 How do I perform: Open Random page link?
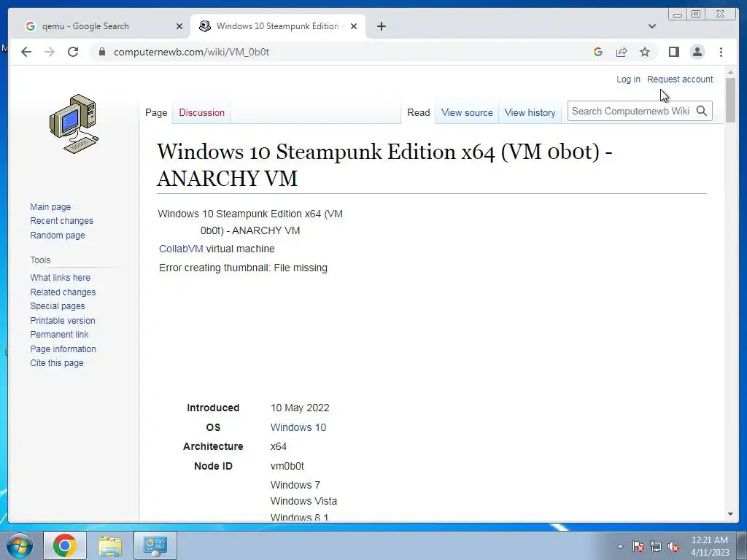(57, 235)
